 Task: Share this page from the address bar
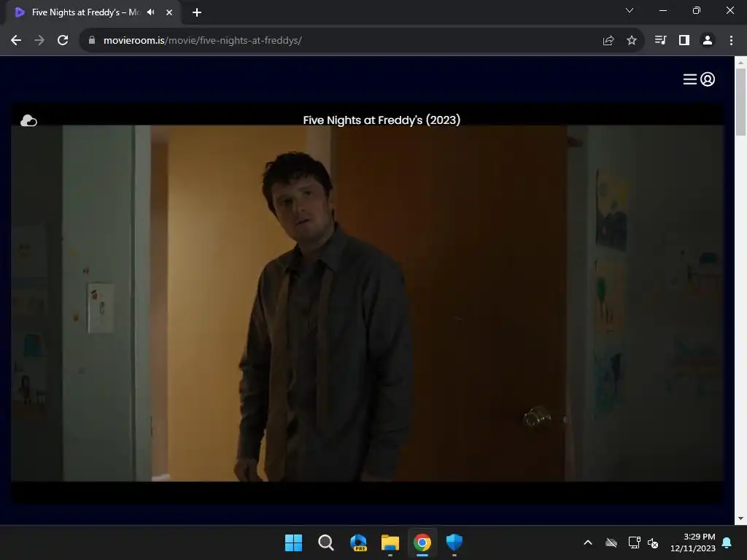click(608, 41)
